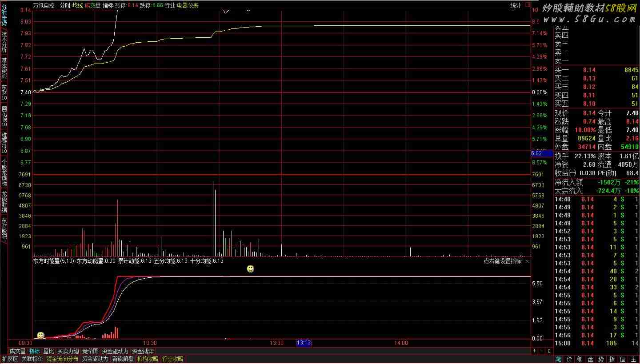Image resolution: width=640 pixels, height=364 pixels.
Task: Open the 资金流向分布 tab
Action: (62, 359)
